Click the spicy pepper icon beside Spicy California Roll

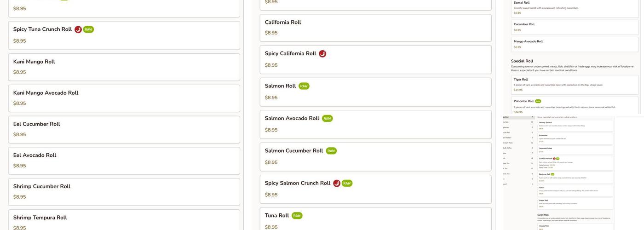pos(322,54)
